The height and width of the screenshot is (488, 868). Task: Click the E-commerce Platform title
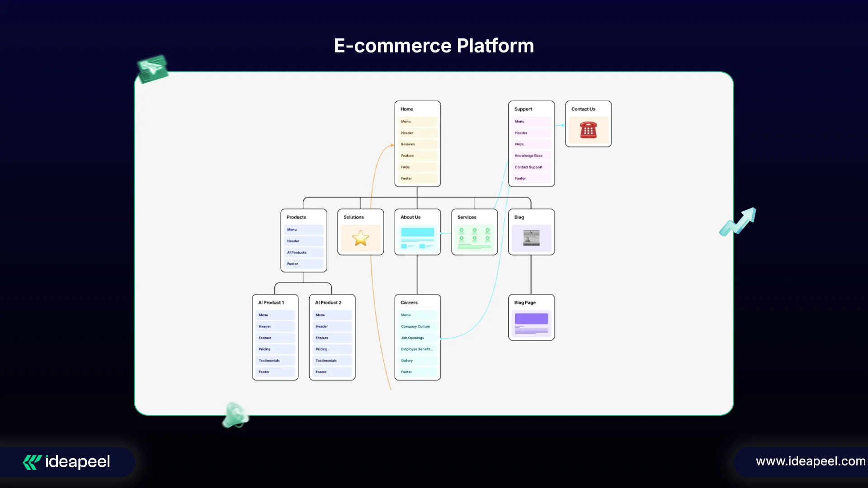pos(434,46)
